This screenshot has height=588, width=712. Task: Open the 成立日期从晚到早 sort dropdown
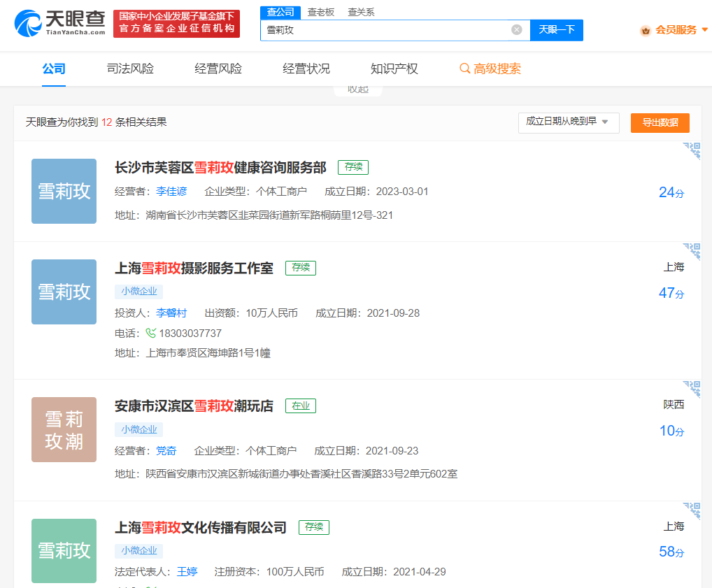tap(568, 122)
